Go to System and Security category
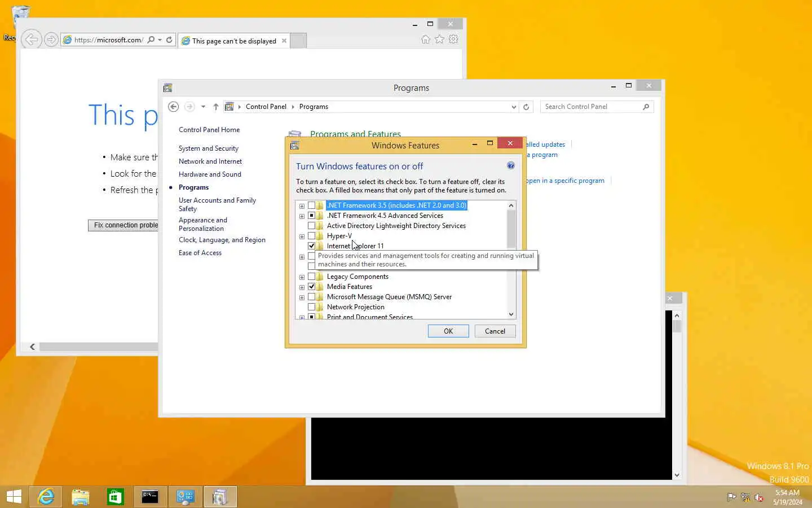812x508 pixels. tap(209, 148)
